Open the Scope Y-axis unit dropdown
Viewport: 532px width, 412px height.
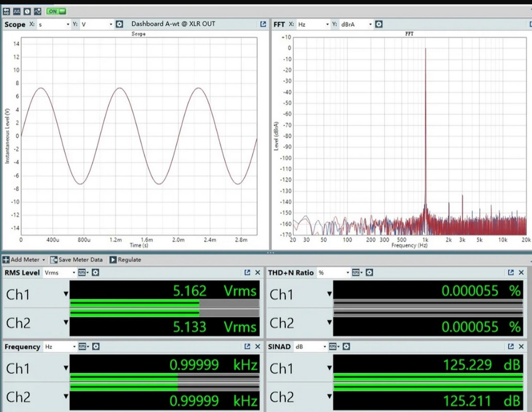[x=97, y=24]
